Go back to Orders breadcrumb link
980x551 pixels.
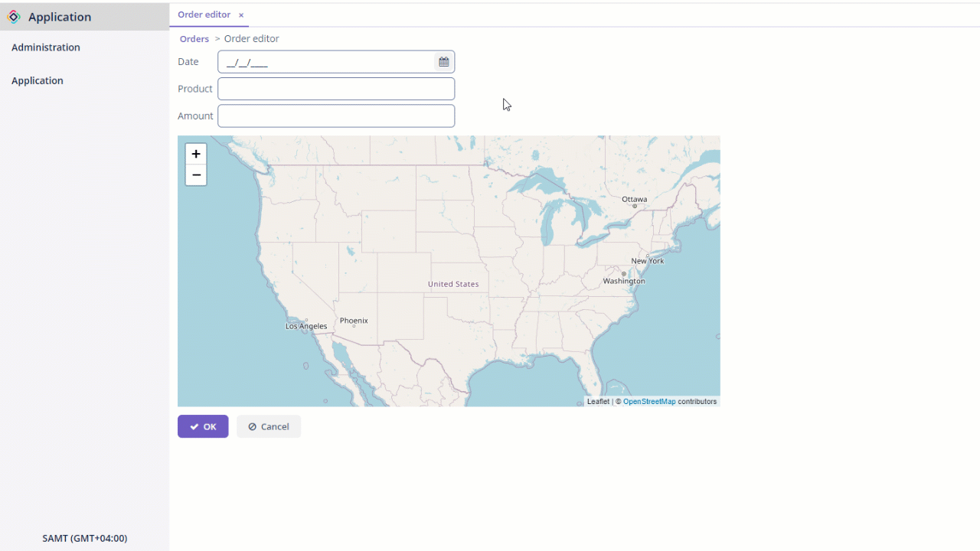click(194, 39)
